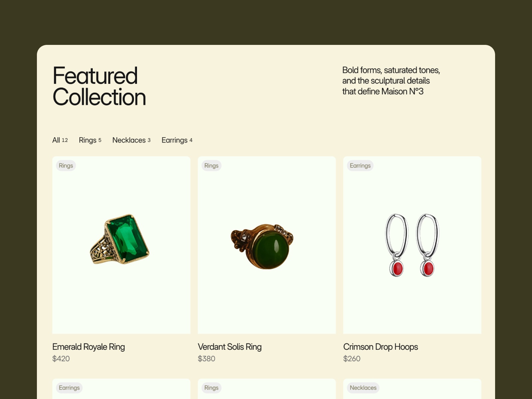The width and height of the screenshot is (532, 399).
Task: Open the Necklaces filter tab
Action: click(x=131, y=140)
